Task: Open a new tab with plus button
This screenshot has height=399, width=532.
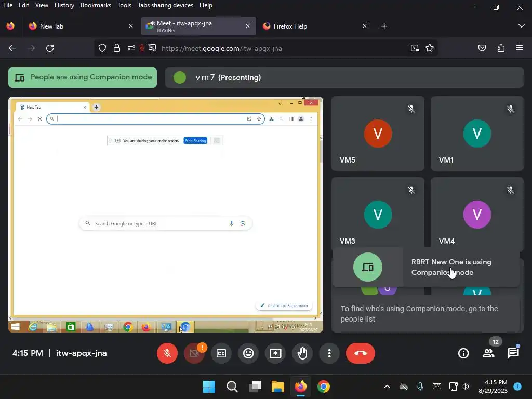Action: click(x=384, y=26)
